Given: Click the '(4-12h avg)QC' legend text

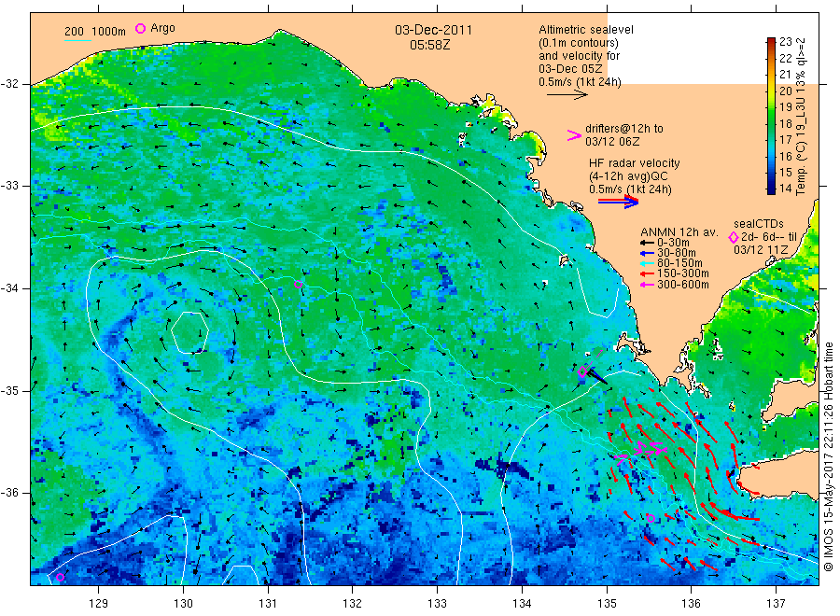Looking at the screenshot, I should tap(628, 176).
